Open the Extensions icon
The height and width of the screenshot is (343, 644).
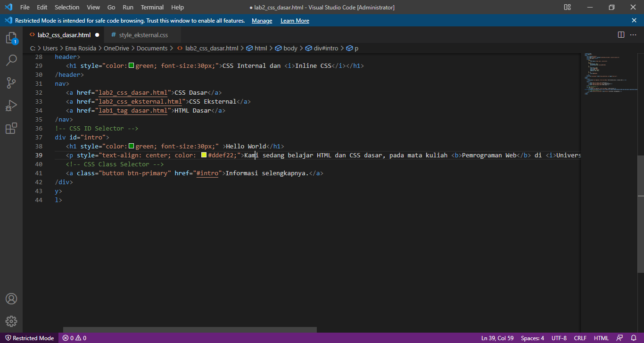tap(11, 128)
